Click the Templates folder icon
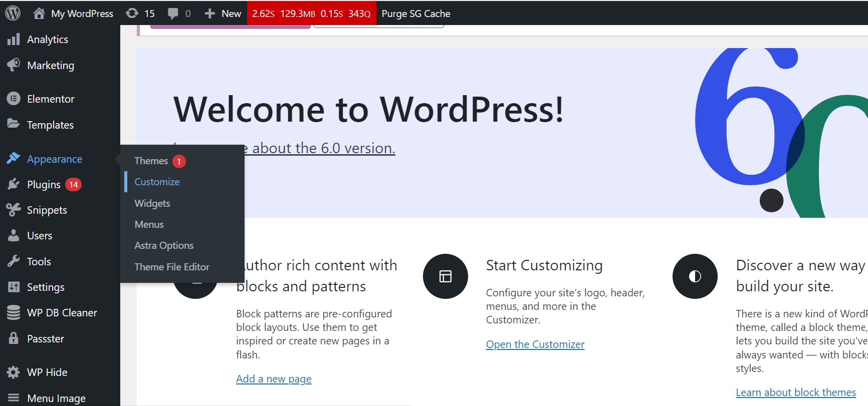 (x=14, y=124)
